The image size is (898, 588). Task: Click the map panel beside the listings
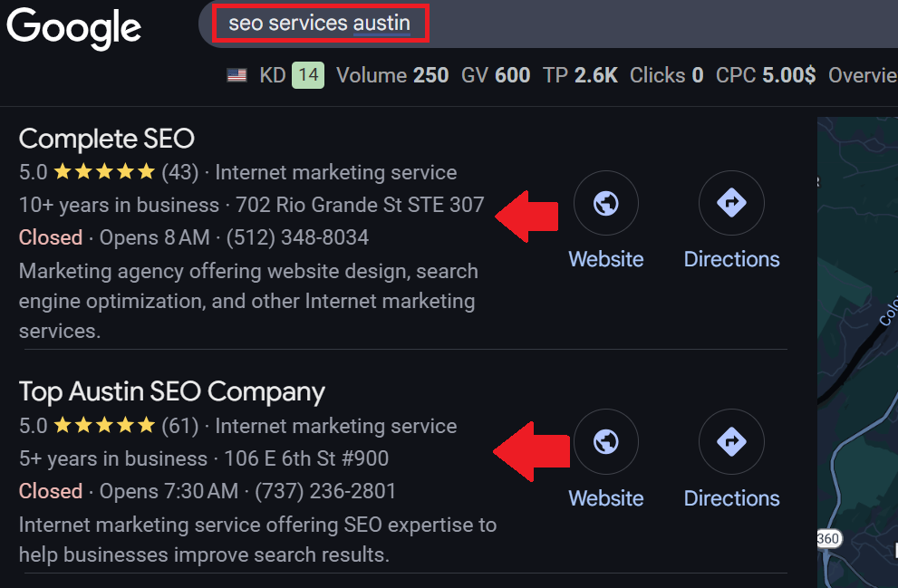point(857,352)
